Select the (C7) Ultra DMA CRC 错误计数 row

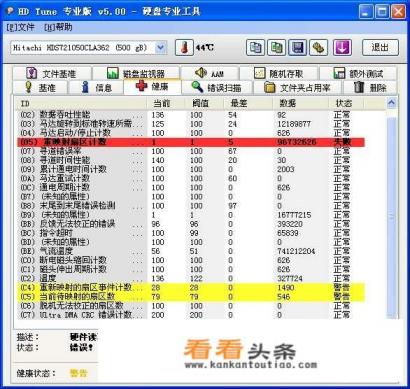point(191,315)
